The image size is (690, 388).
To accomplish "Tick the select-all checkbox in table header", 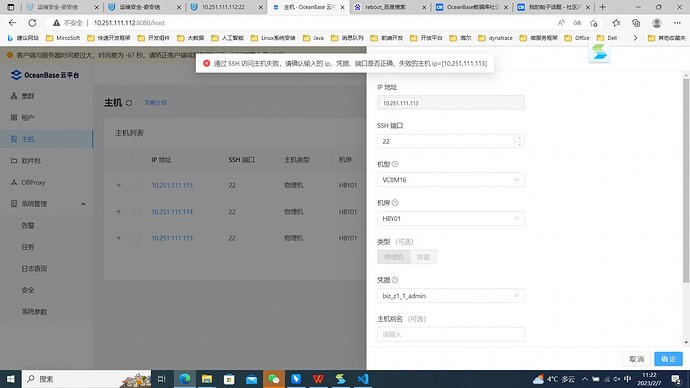I will click(137, 160).
